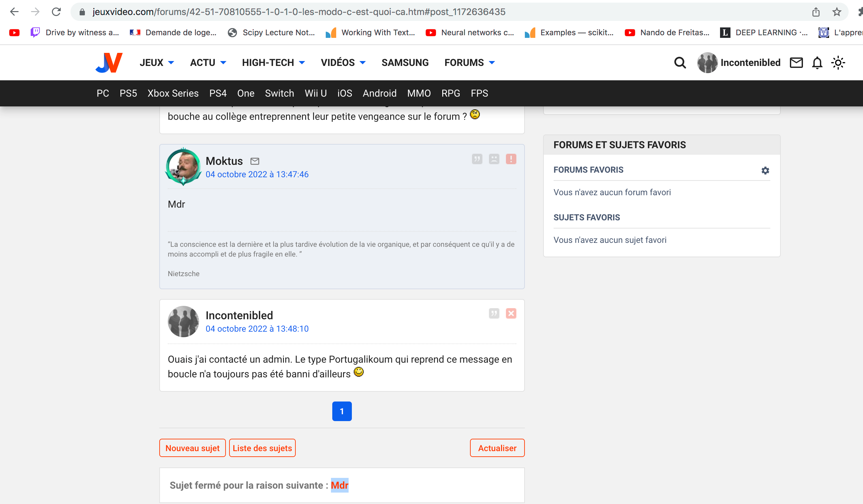Image resolution: width=863 pixels, height=504 pixels.
Task: Reload the page with the browser refresh icon
Action: click(x=56, y=12)
